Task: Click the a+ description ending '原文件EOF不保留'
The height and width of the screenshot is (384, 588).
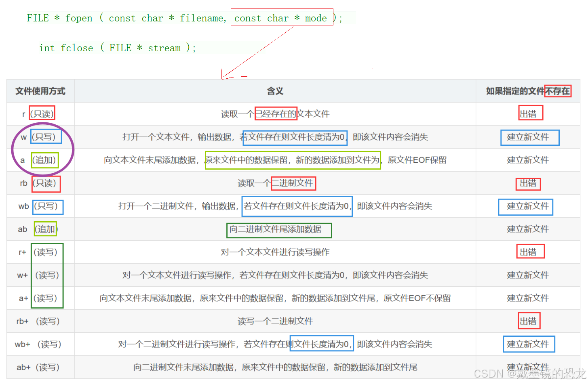Action: click(275, 298)
